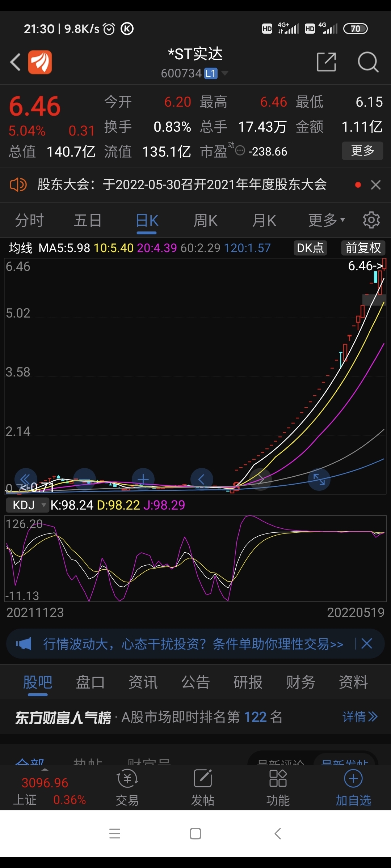Open the KDJ indicator dropdown

click(27, 505)
